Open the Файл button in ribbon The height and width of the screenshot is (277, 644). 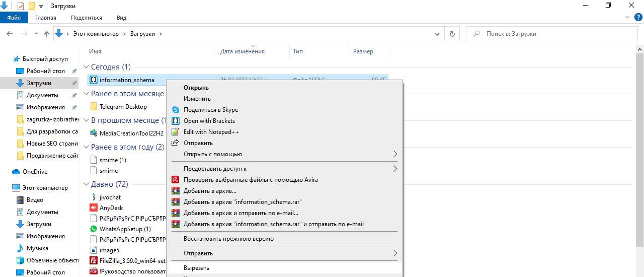tap(14, 18)
